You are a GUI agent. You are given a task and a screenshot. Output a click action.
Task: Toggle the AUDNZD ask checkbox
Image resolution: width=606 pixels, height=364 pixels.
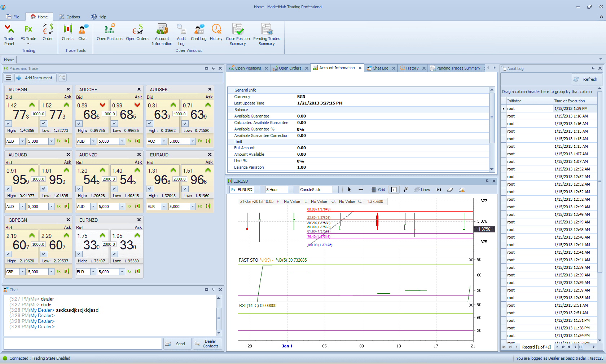pos(114,188)
